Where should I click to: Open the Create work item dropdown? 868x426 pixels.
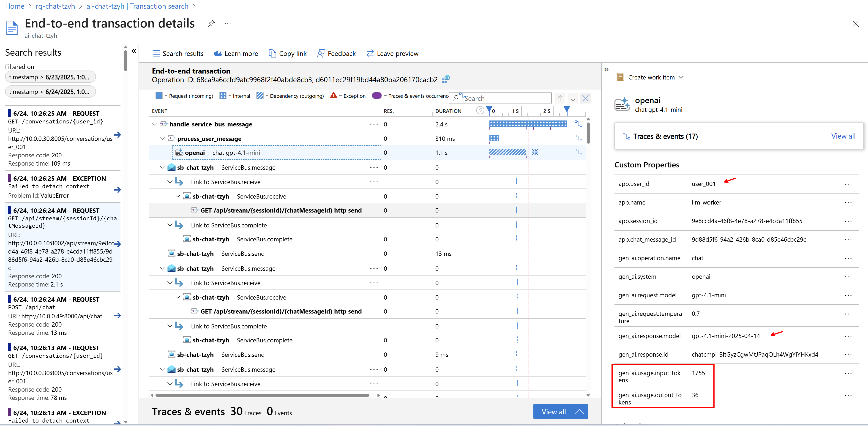(650, 77)
